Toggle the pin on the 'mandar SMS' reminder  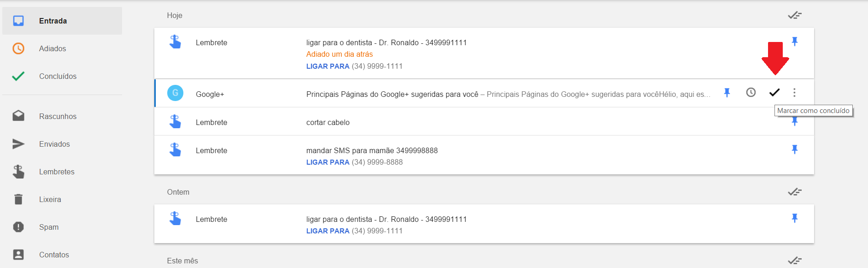pos(795,149)
